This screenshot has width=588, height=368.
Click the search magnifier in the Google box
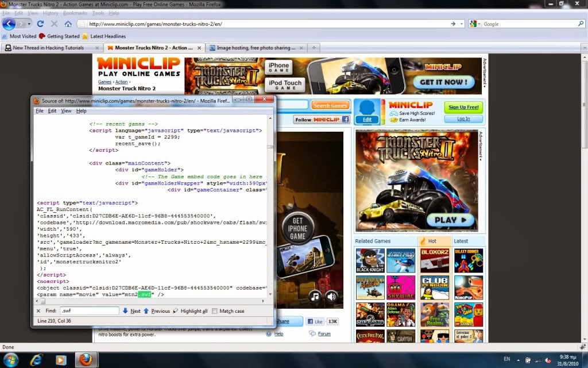581,24
